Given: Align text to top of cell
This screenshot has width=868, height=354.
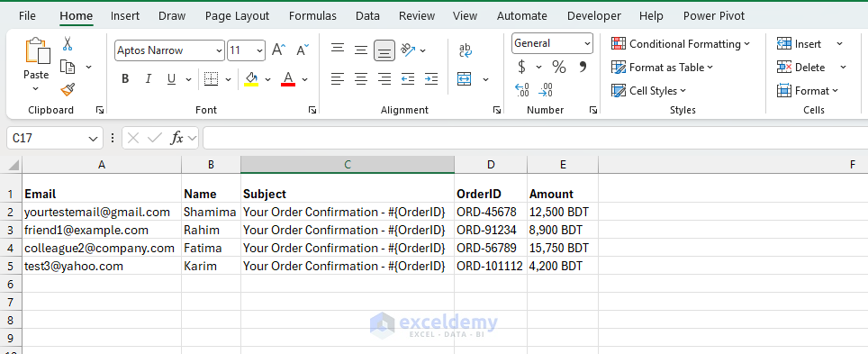Looking at the screenshot, I should (338, 49).
